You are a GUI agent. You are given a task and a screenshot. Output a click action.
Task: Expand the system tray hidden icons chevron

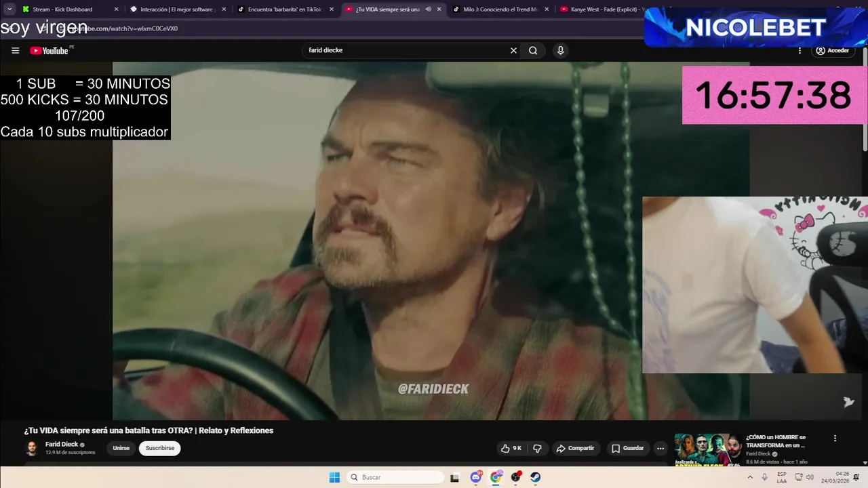pyautogui.click(x=750, y=477)
